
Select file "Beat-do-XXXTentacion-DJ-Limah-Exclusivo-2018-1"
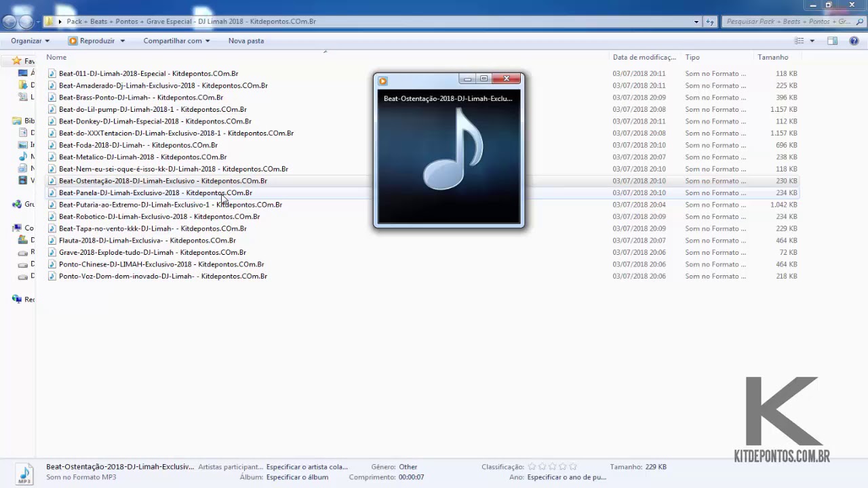point(176,134)
